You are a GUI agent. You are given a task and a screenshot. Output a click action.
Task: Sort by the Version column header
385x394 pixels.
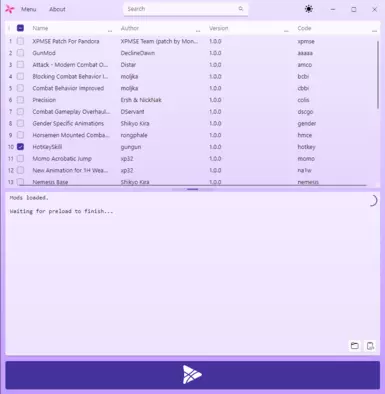tap(219, 28)
